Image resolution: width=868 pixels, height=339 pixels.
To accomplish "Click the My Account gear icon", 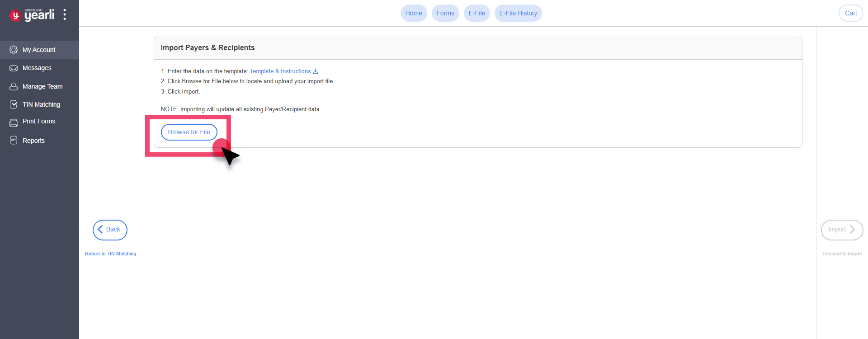I will (x=14, y=50).
